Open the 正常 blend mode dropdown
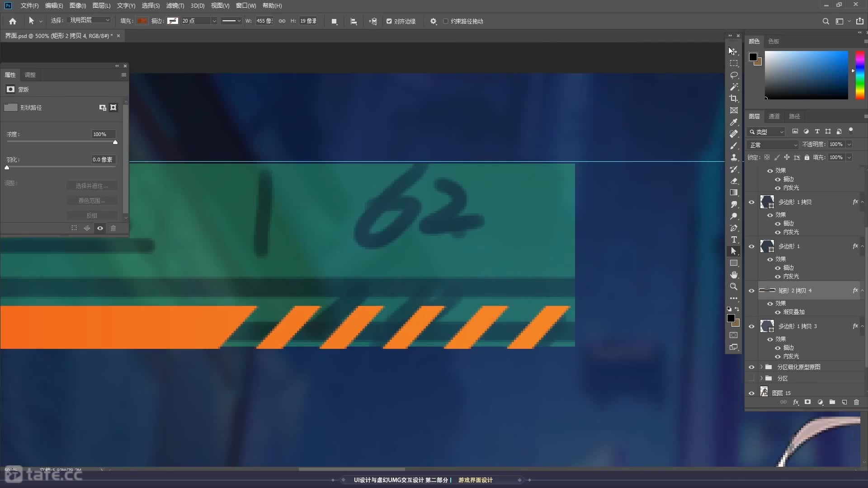868x488 pixels. tap(773, 145)
